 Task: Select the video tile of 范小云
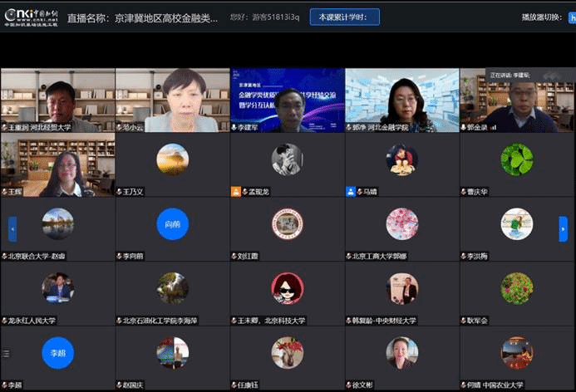tap(172, 100)
